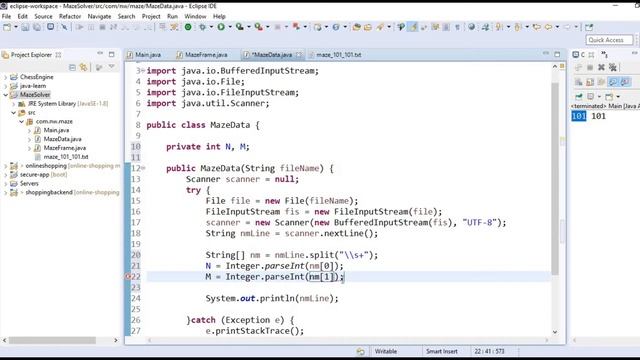Viewport: 640px width, 360px height.
Task: Toggle Scroll Lock in Console toolbar
Action: (x=590, y=82)
